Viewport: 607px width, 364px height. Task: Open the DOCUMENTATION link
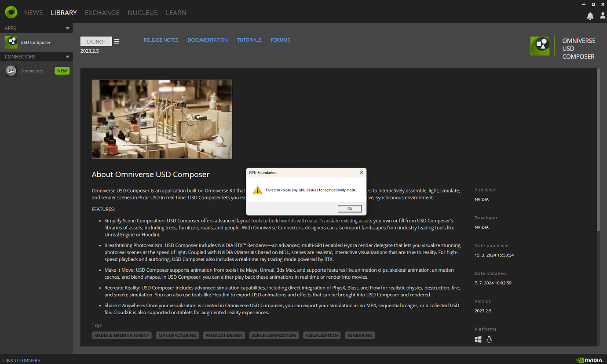(x=207, y=40)
